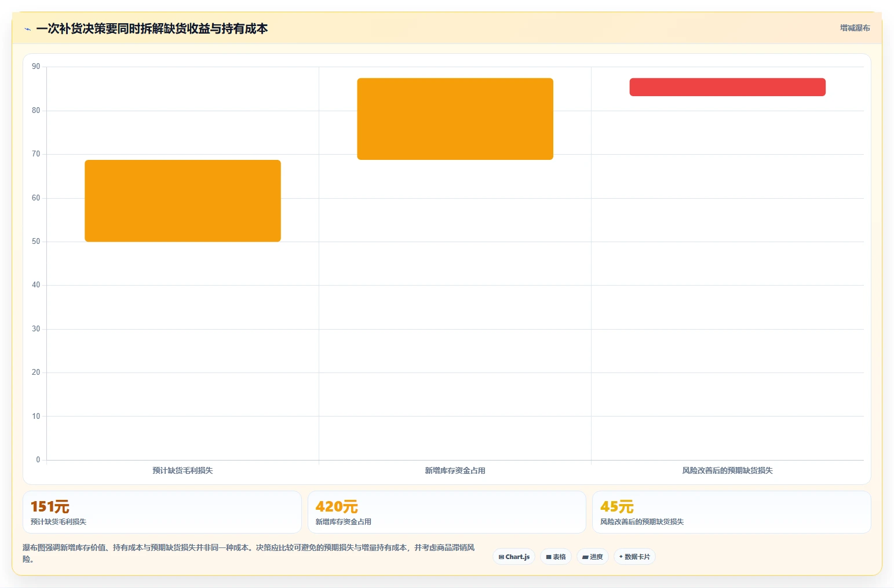Viewport: 894px width, 588px height.
Task: Select the Chart.js tag chip
Action: click(514, 557)
